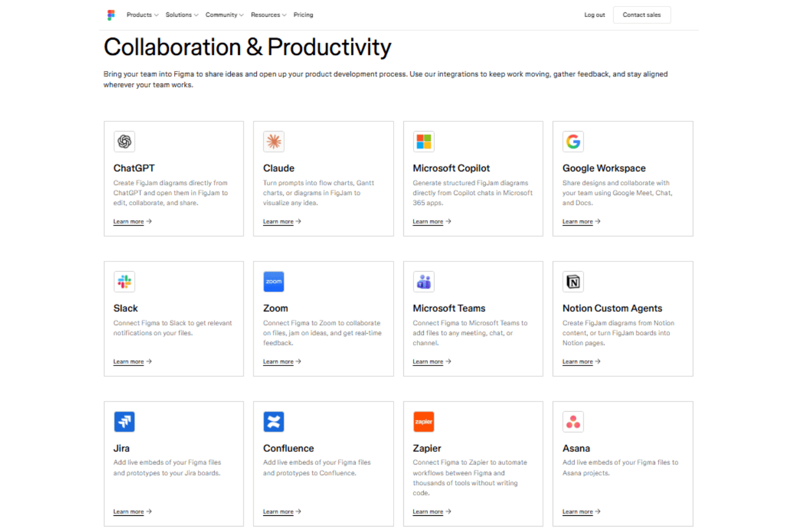798x532 pixels.
Task: Click the orange Zapier icon
Action: (424, 422)
